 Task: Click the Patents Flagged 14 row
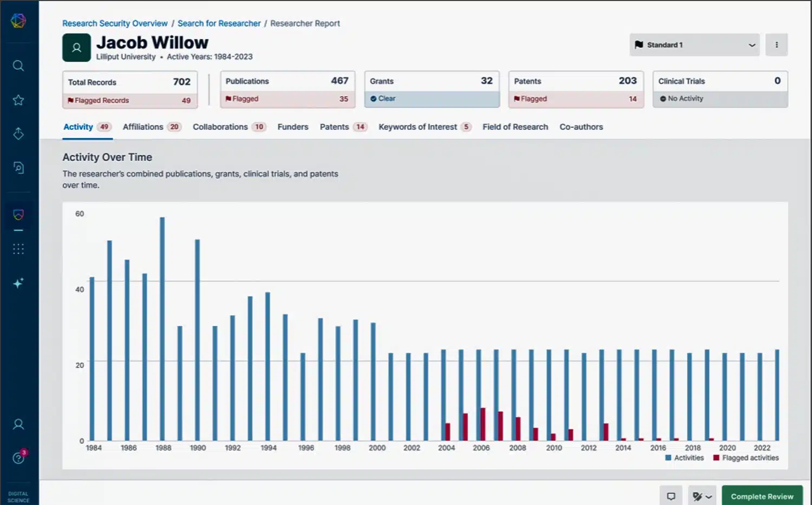pos(576,99)
